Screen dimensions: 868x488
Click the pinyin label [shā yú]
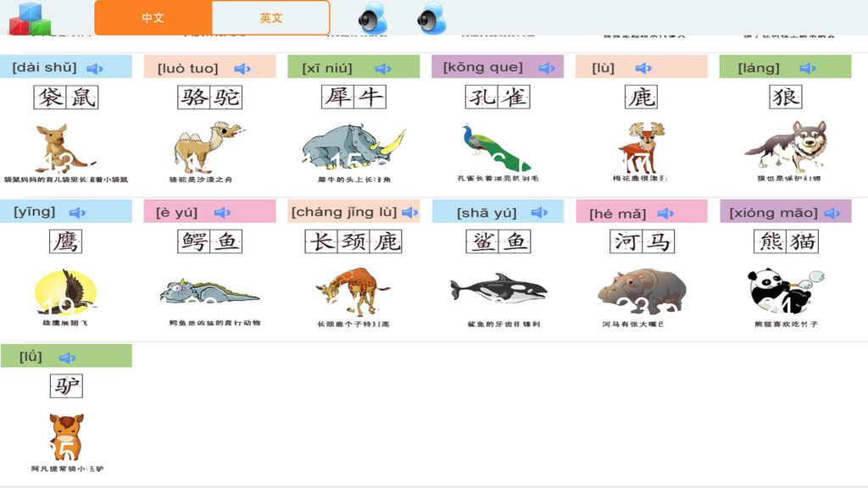click(487, 213)
